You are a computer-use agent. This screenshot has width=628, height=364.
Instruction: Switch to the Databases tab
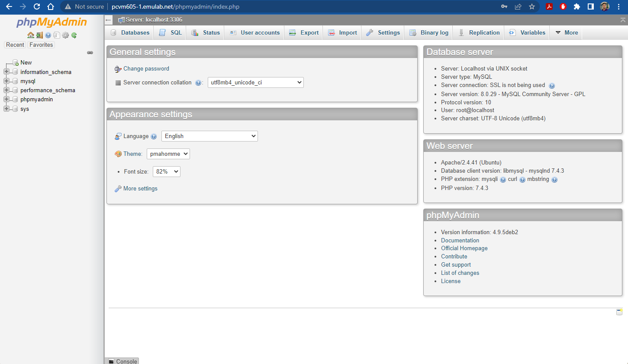tap(135, 32)
